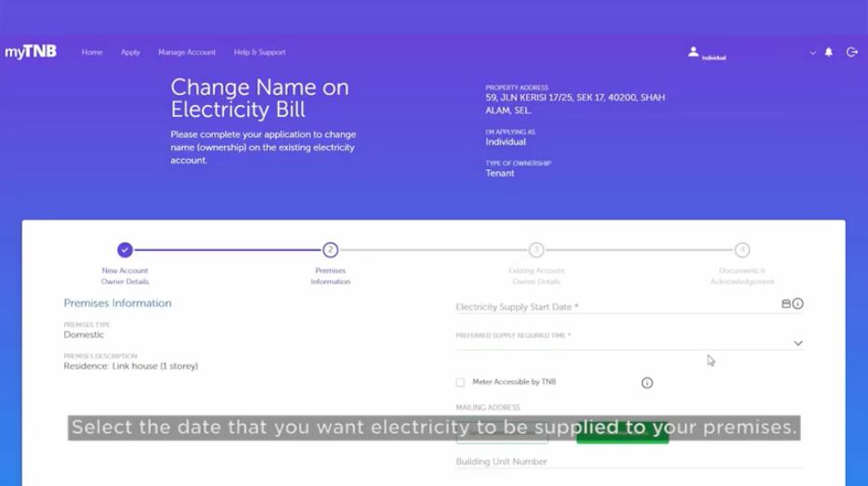Viewport: 868px width, 486px height.
Task: Expand the Preferred Supply Required Time dropdown
Action: 797,343
